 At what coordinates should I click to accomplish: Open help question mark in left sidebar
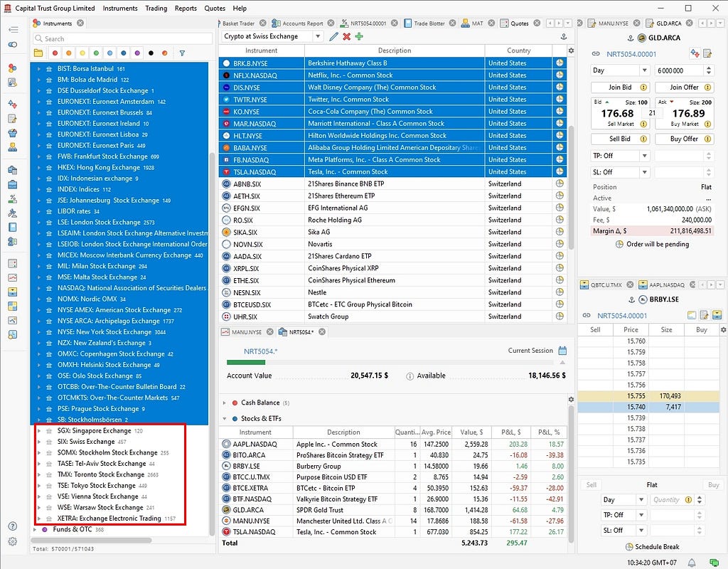(13, 526)
